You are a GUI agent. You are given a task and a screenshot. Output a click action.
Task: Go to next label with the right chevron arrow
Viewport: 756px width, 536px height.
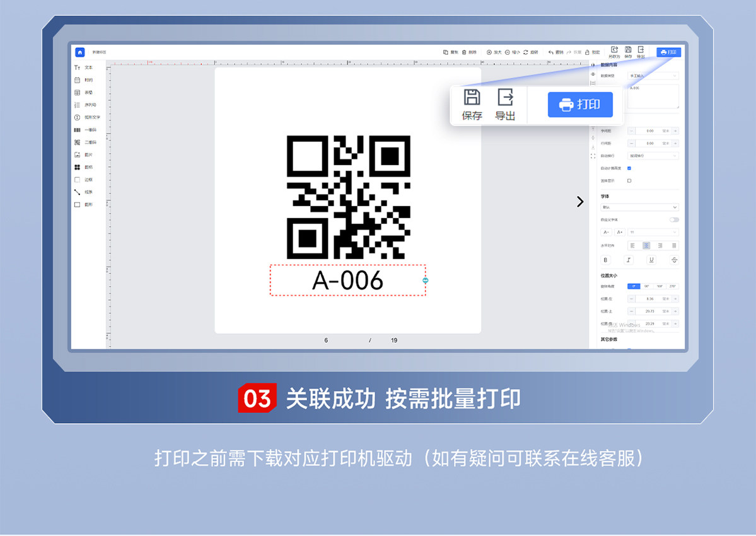[580, 202]
